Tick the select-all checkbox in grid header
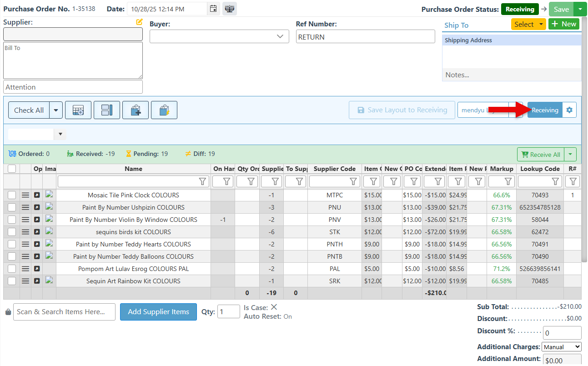Image resolution: width=588 pixels, height=366 pixels. coord(12,169)
